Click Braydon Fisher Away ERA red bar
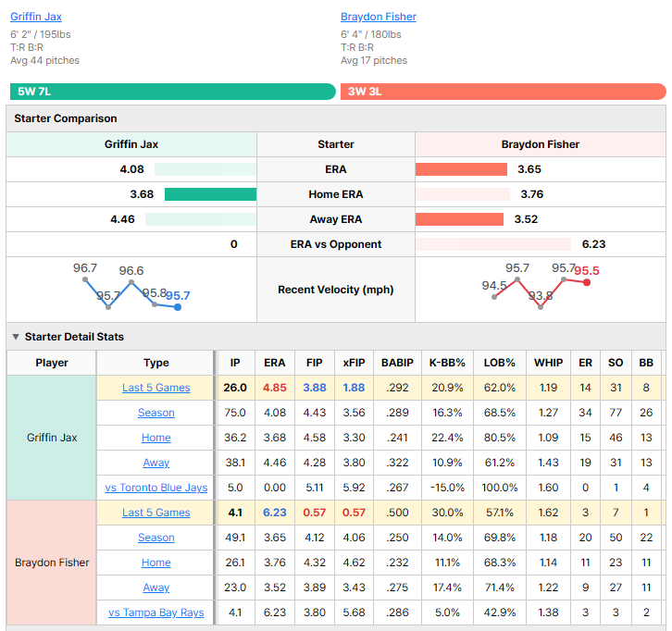672x631 pixels. point(459,219)
